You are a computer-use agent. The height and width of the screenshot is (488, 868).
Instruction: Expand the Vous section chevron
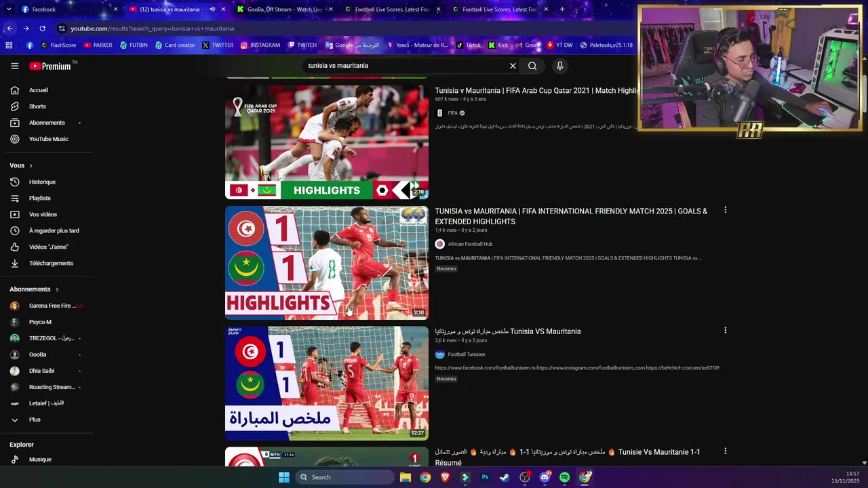[31, 165]
